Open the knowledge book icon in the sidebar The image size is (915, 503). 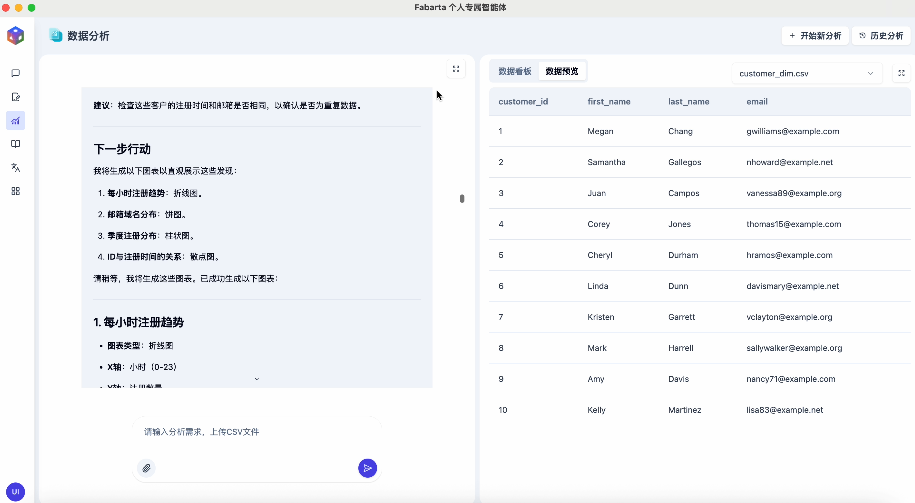[x=16, y=144]
